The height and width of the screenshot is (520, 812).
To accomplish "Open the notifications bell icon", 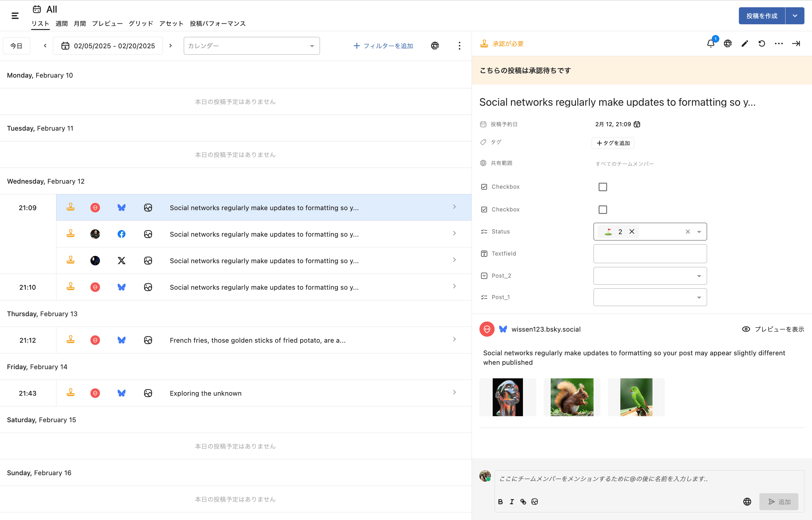I will click(710, 44).
